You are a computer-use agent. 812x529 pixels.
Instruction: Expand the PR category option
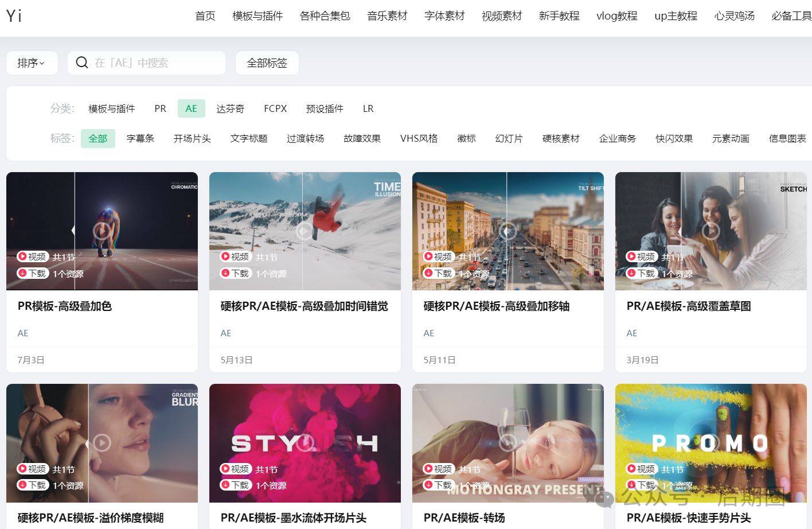[x=159, y=108]
